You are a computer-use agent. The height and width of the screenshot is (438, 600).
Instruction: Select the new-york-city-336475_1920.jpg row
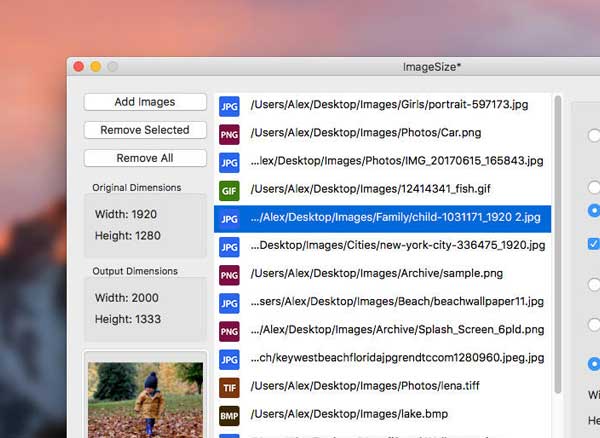click(383, 247)
